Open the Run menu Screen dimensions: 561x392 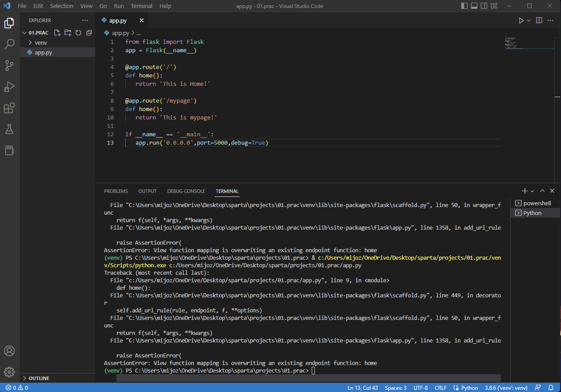[x=119, y=6]
